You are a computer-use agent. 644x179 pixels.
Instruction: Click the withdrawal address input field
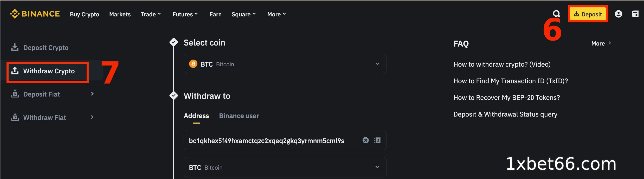coord(271,141)
